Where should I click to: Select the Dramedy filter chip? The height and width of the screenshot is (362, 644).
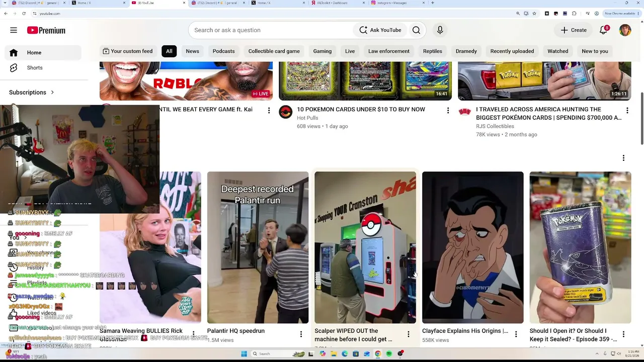(x=466, y=51)
